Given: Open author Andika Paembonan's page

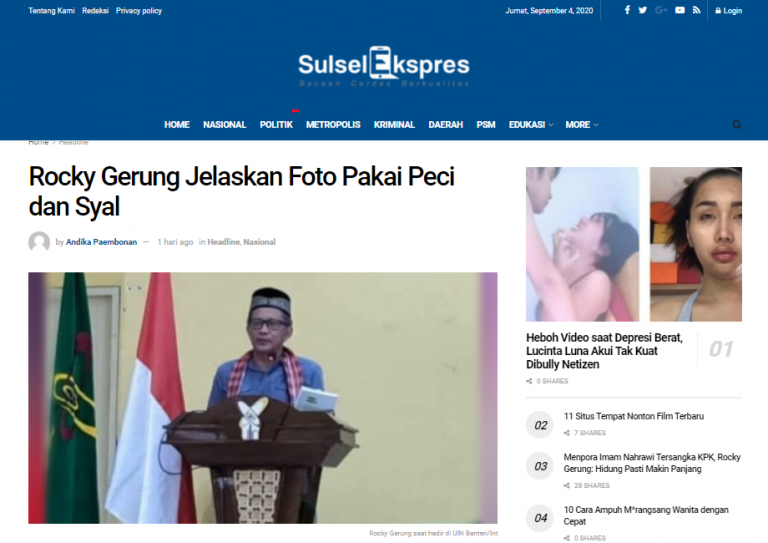Looking at the screenshot, I should point(101,242).
